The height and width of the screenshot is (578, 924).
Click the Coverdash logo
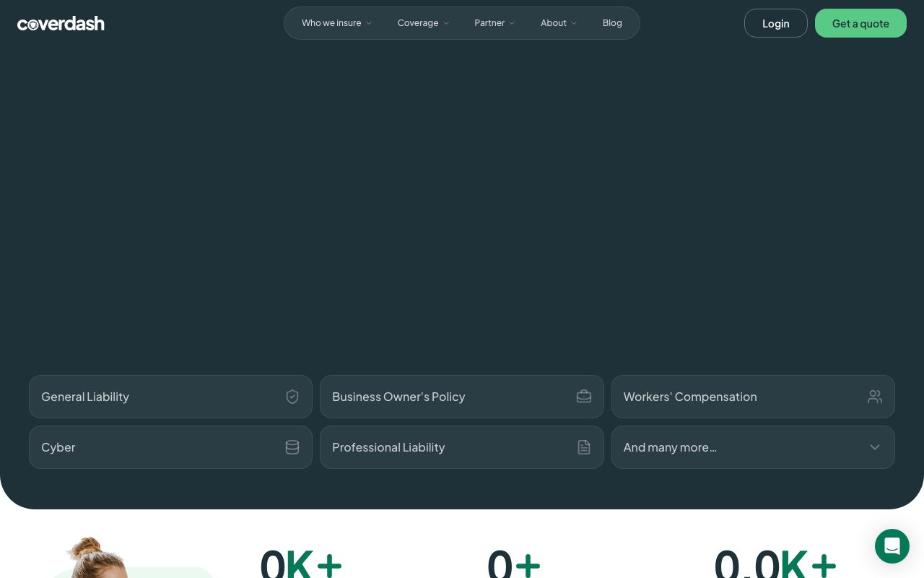(x=61, y=23)
